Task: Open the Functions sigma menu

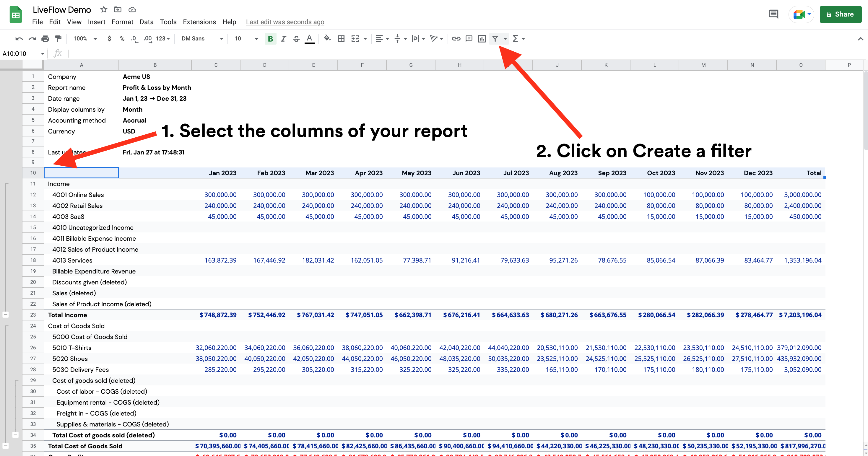Action: 518,39
